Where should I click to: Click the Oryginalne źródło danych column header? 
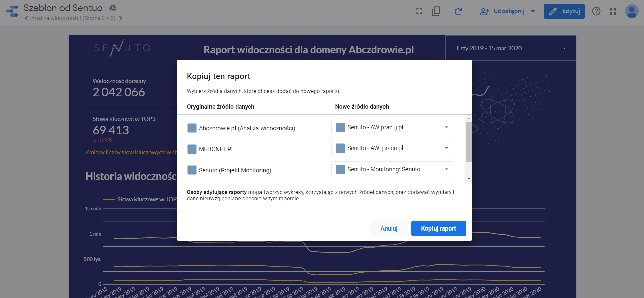pos(221,107)
